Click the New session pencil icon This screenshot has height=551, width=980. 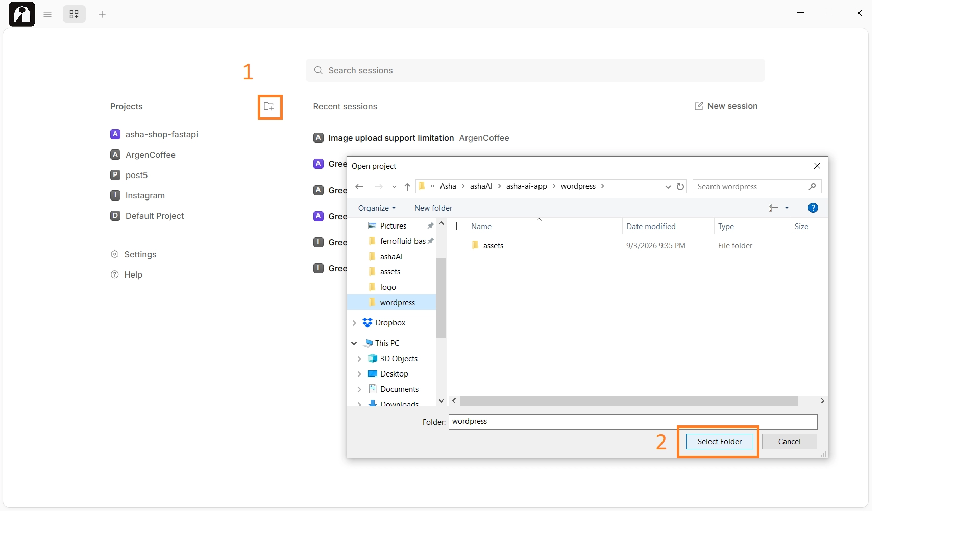coord(699,106)
